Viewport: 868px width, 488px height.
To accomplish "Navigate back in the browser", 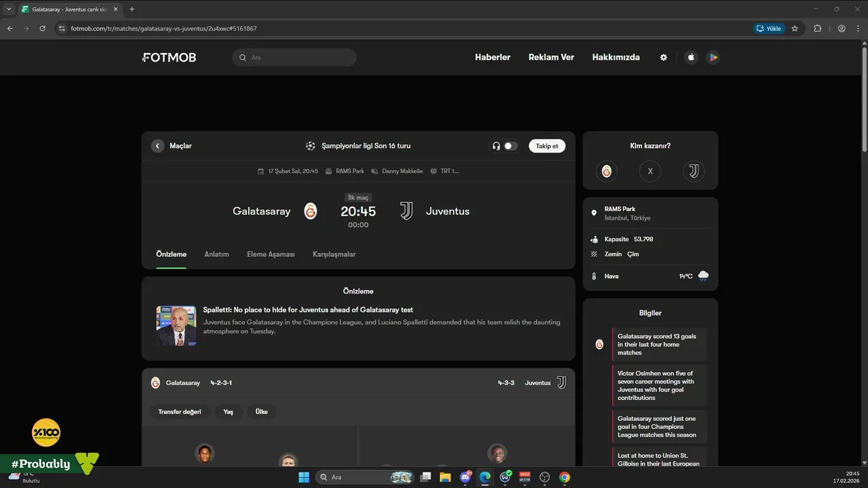I will coord(9,28).
